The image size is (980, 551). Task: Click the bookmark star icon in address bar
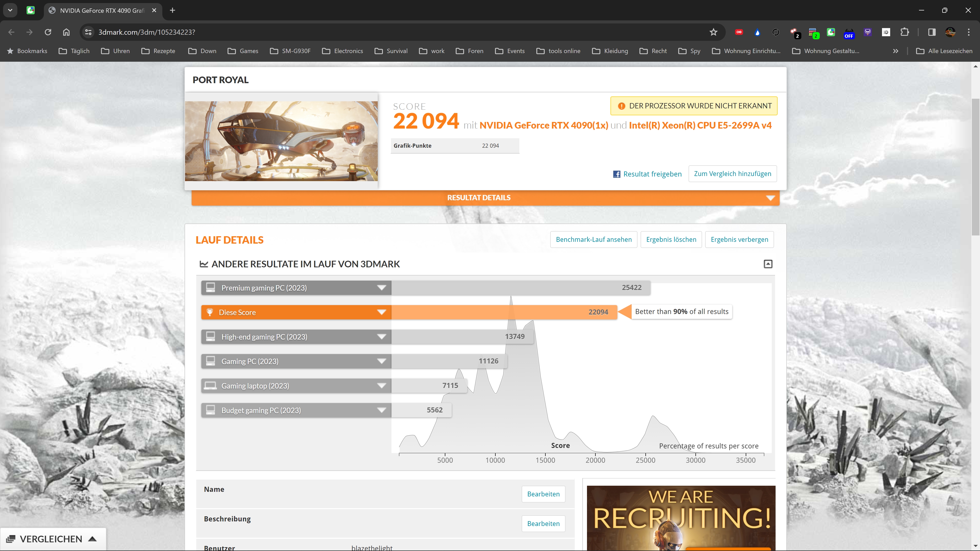(x=713, y=32)
